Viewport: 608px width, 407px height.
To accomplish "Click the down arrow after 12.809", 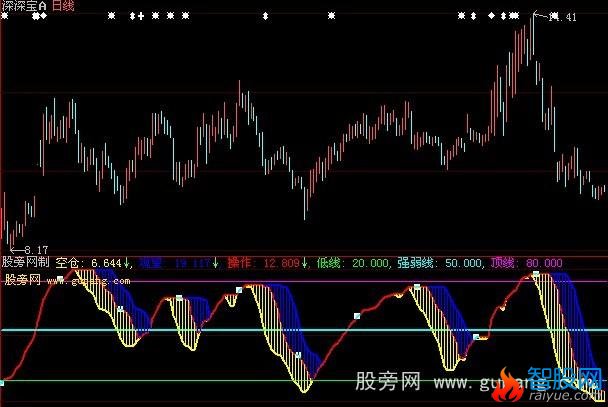I will [305, 263].
